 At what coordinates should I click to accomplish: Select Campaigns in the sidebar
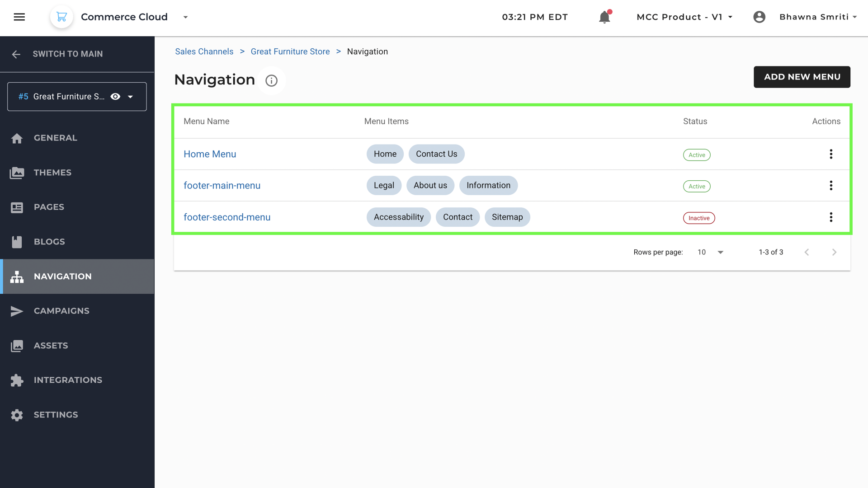click(61, 311)
